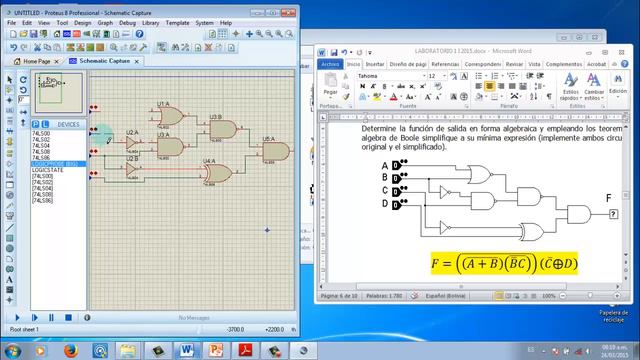This screenshot has height=360, width=640.
Task: Click the Rotate Clockwise icon in Proteus
Action: (x=23, y=79)
